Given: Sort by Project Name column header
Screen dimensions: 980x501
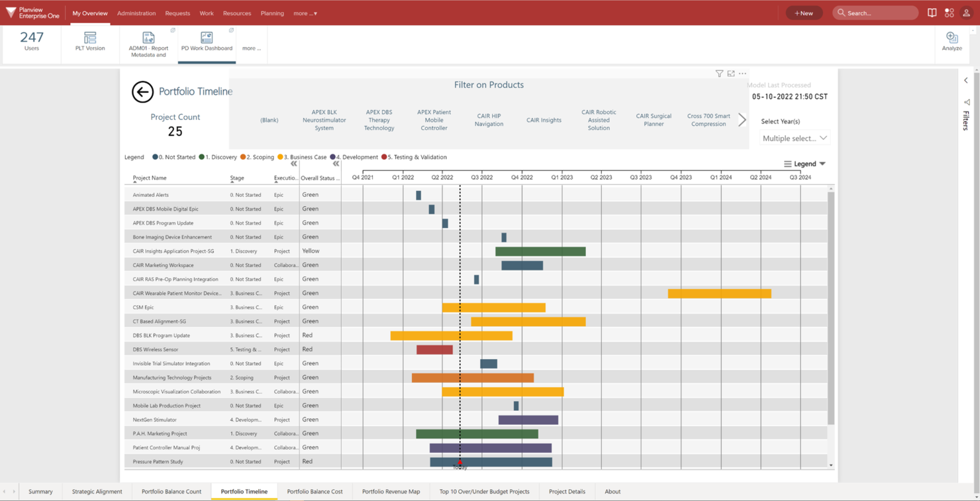Looking at the screenshot, I should coord(150,178).
